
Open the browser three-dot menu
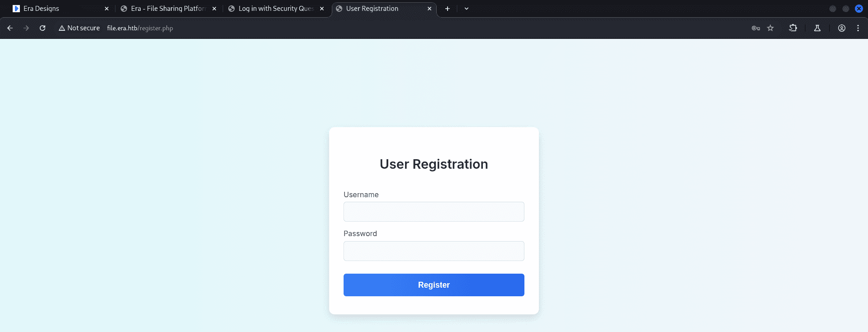pos(858,28)
